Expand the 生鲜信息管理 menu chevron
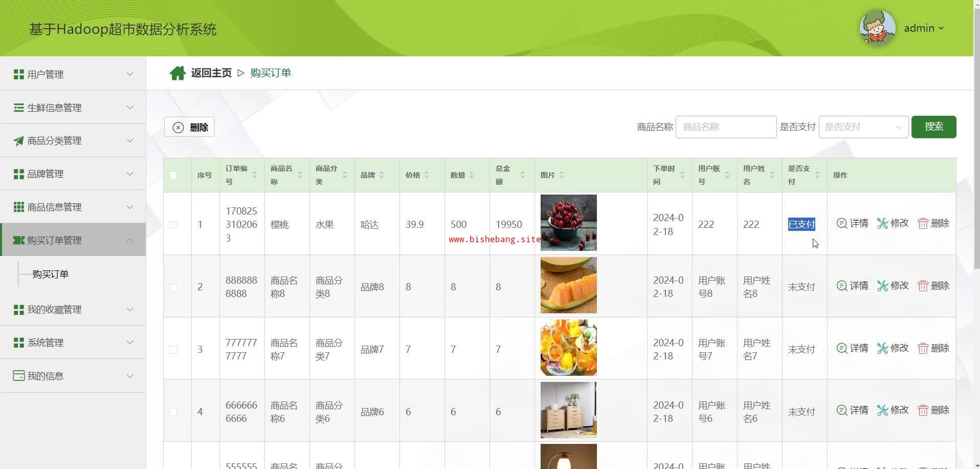The width and height of the screenshot is (980, 469). (x=130, y=108)
